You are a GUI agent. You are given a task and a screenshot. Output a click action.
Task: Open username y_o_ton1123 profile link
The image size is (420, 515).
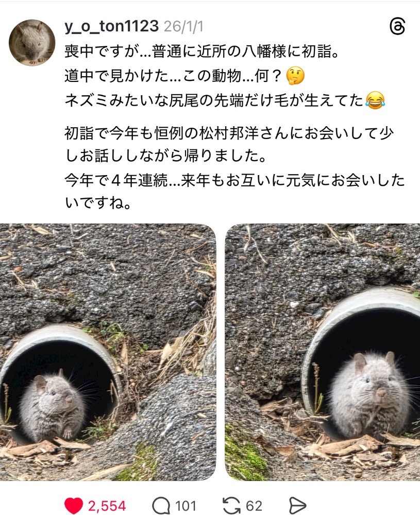coord(111,26)
